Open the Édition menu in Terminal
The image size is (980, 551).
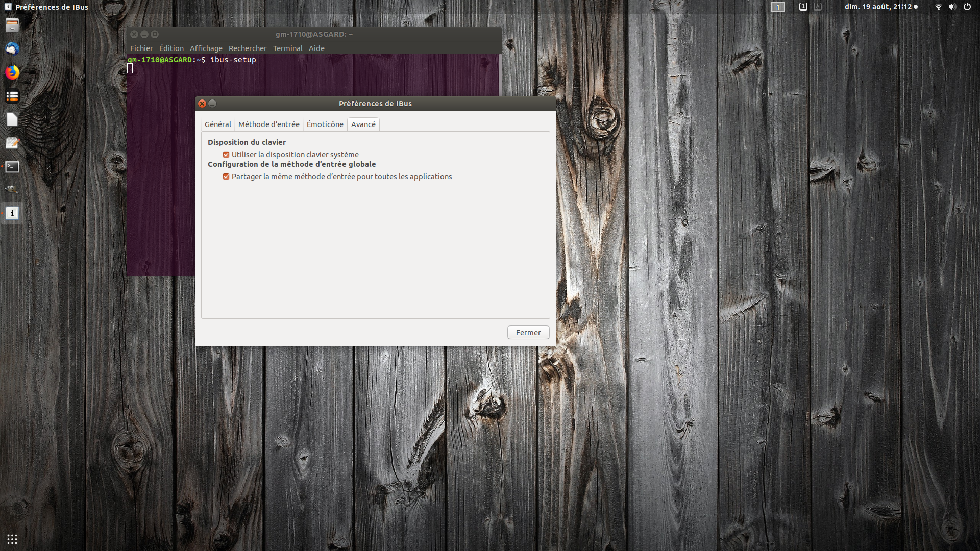click(171, 48)
